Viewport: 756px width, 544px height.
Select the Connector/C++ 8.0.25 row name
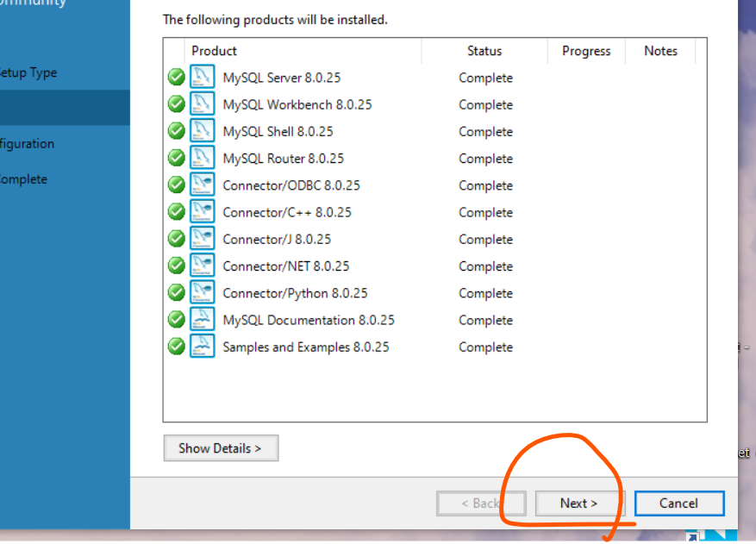(287, 213)
